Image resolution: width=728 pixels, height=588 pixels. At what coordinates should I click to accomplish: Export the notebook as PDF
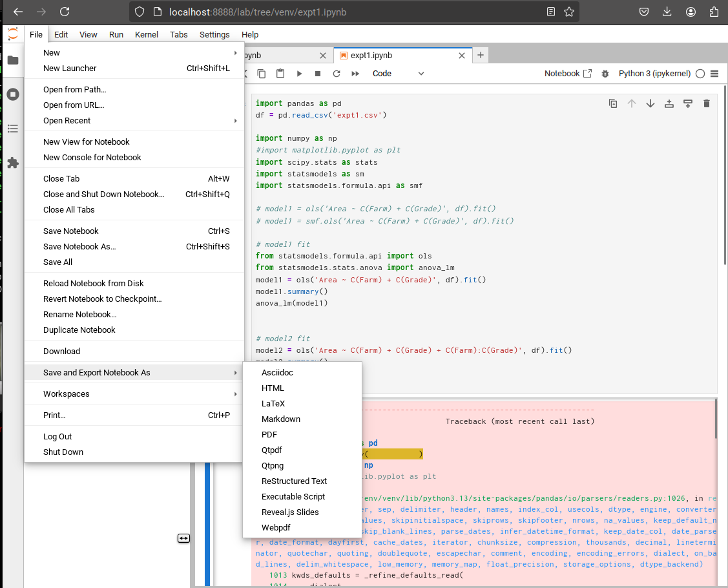pyautogui.click(x=302, y=435)
